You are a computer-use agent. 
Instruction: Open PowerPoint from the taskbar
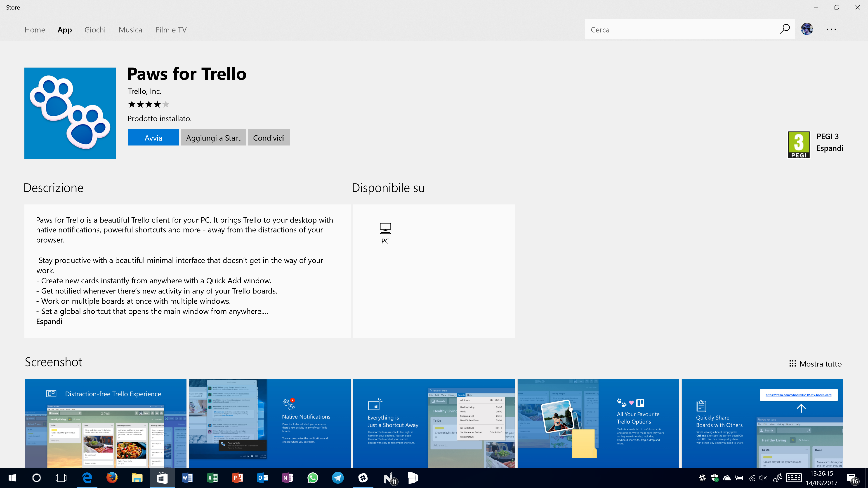coord(238,478)
